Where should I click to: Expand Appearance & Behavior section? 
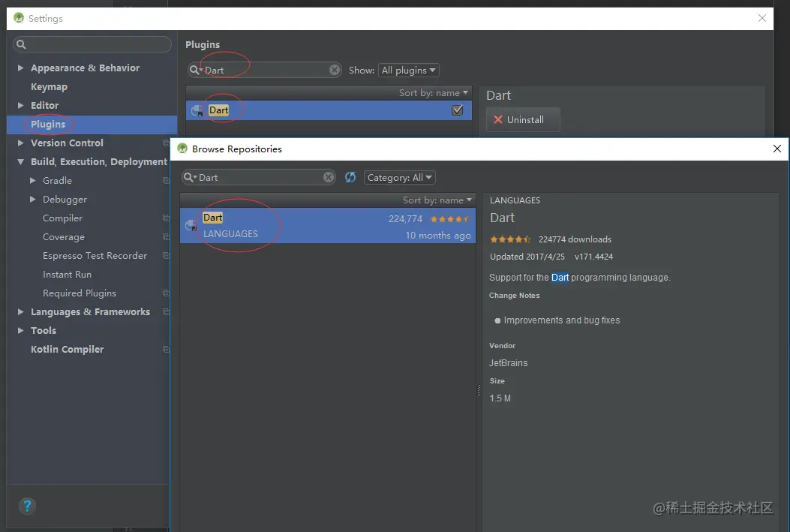pyautogui.click(x=21, y=68)
